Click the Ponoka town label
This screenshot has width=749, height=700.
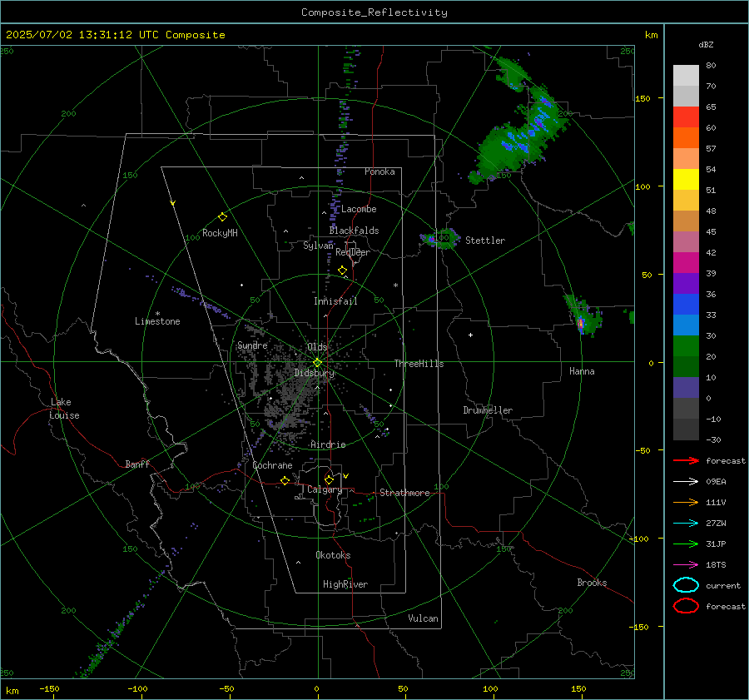coord(379,171)
